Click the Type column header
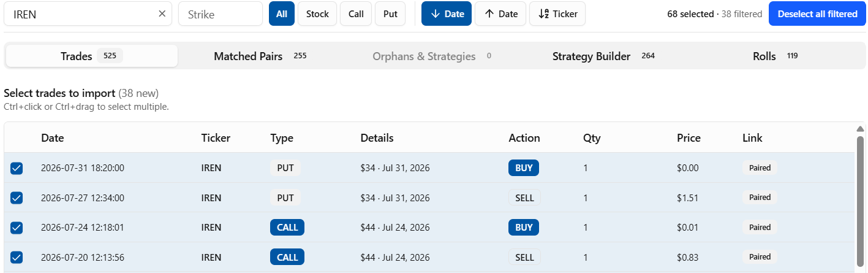The image size is (868, 273). point(282,138)
